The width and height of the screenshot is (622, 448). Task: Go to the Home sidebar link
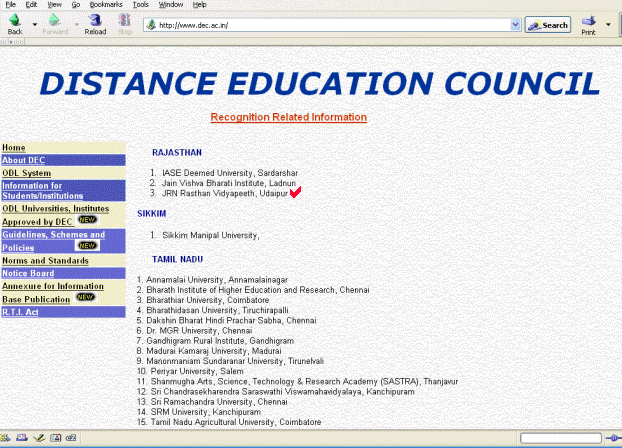pos(14,148)
